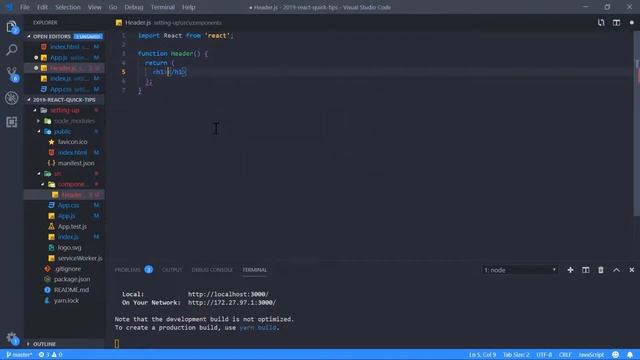Open the Manage gear settings icon
Image resolution: width=640 pixels, height=360 pixels.
(x=11, y=338)
